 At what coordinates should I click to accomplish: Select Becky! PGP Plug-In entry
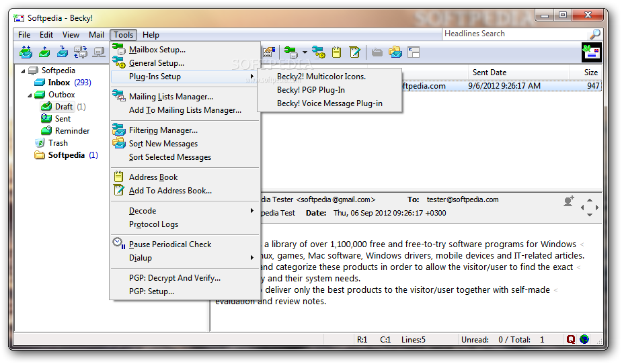[x=329, y=90]
